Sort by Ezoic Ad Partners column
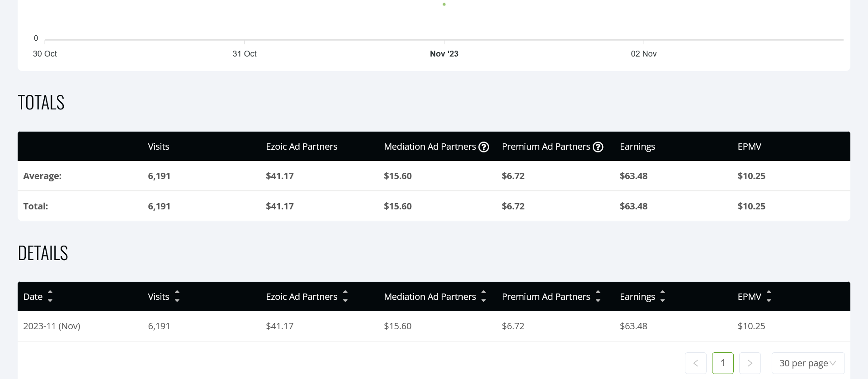 [x=345, y=296]
